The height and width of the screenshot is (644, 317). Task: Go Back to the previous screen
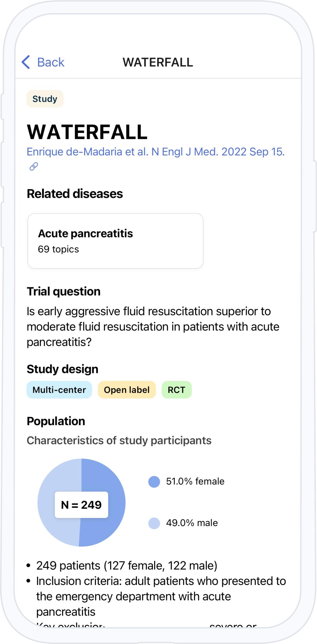tap(43, 62)
